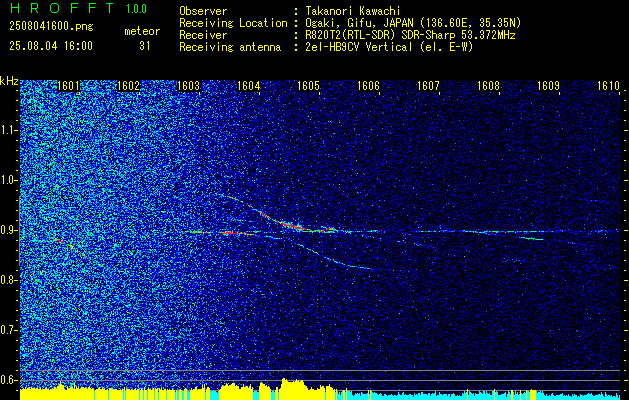
Task: Click the R820T2(RTL-SDR) SDR-Sharp receiver value
Action: pyautogui.click(x=410, y=35)
